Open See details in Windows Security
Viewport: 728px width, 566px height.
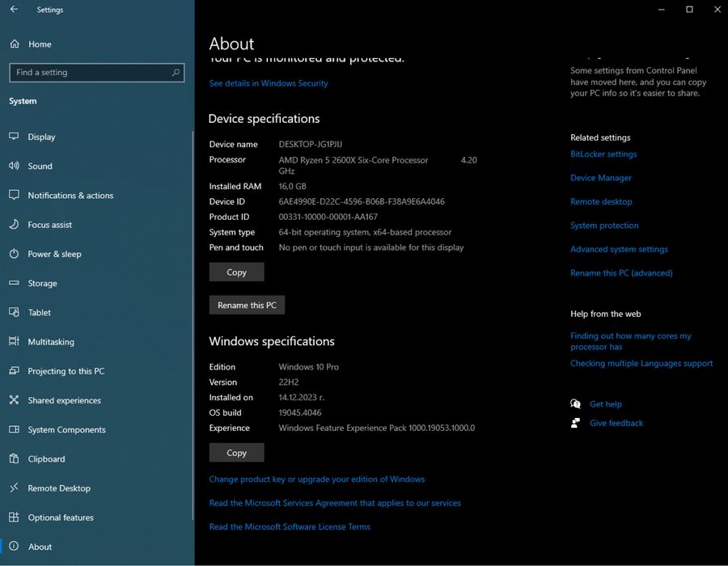tap(269, 83)
